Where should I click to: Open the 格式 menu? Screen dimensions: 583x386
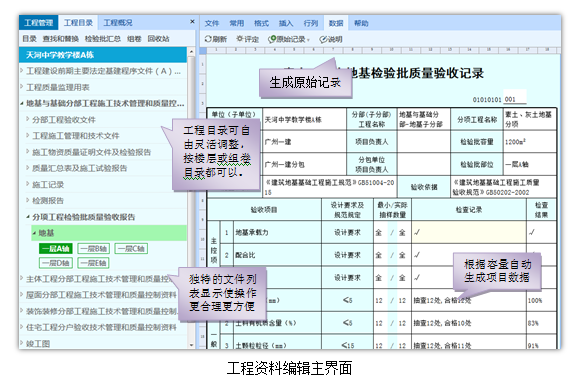coord(261,23)
